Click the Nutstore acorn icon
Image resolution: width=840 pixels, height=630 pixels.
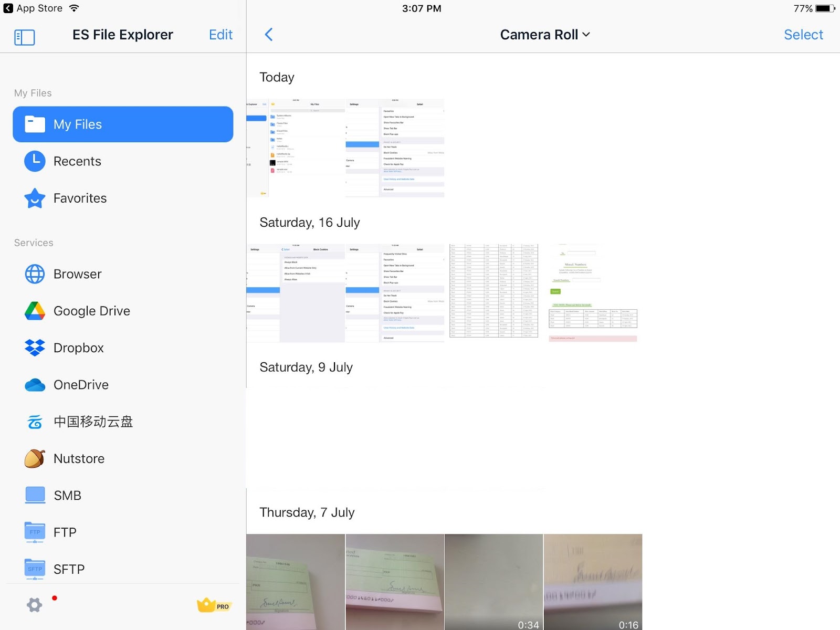click(35, 459)
